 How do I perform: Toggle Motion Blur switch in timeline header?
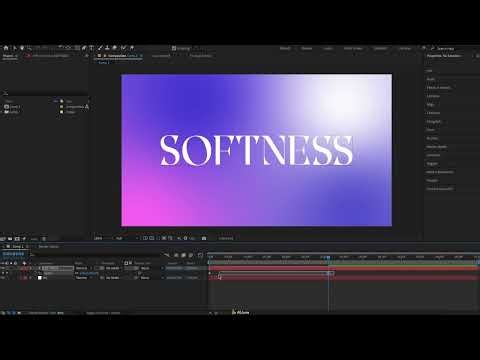[x=191, y=255]
